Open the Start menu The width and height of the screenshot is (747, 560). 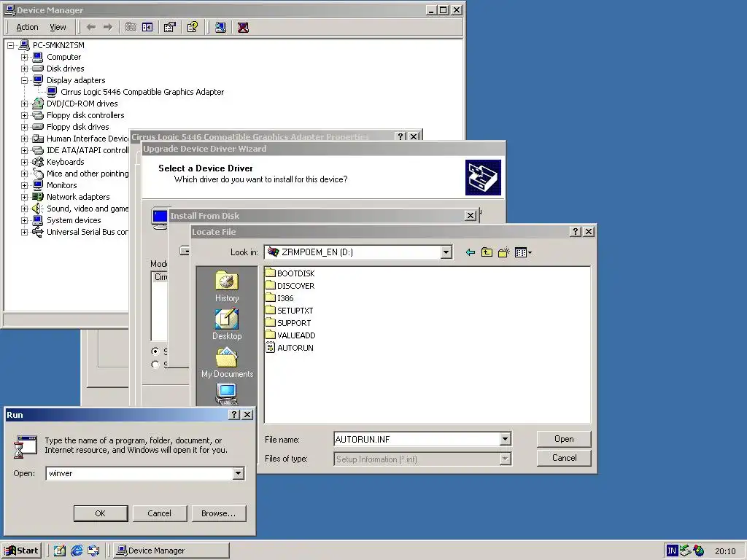coord(21,551)
